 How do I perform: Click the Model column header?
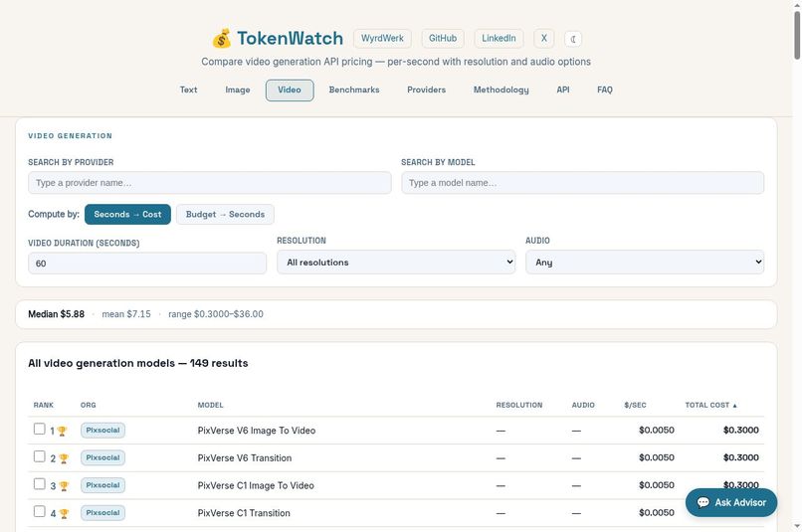pyautogui.click(x=210, y=405)
